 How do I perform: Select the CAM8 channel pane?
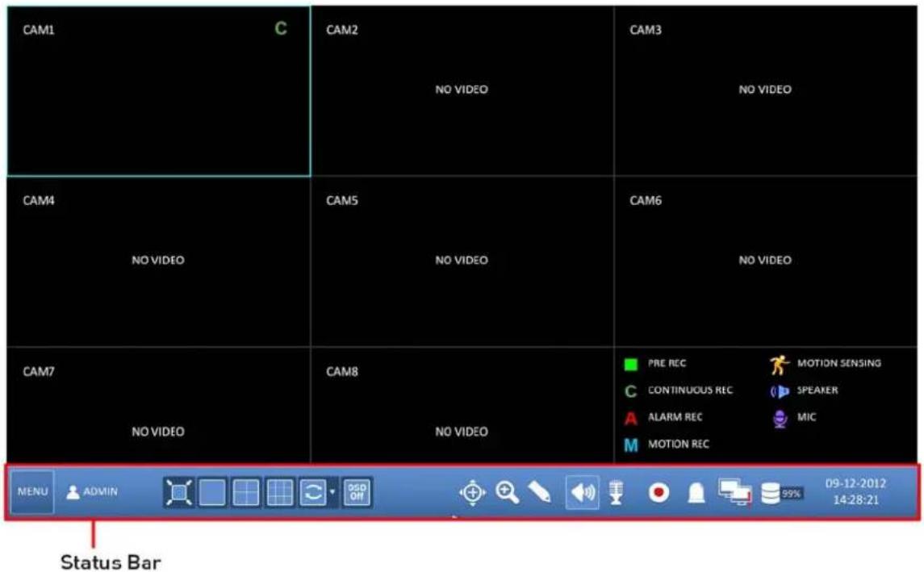click(x=462, y=405)
